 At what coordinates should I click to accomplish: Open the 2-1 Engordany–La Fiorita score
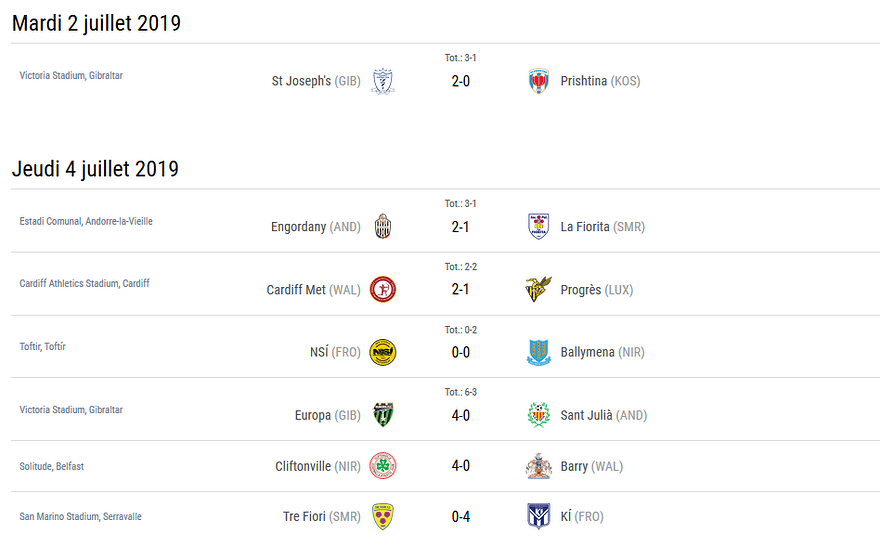click(460, 227)
